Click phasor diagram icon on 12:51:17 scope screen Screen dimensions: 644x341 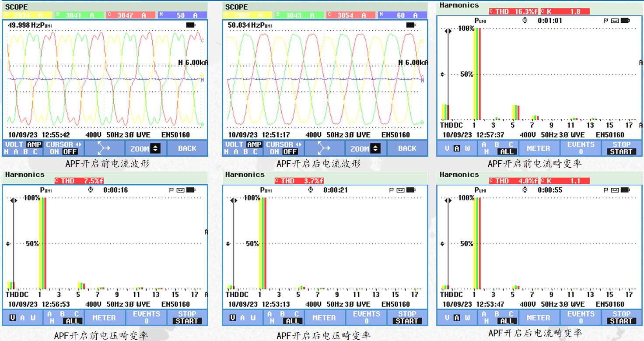click(x=325, y=148)
